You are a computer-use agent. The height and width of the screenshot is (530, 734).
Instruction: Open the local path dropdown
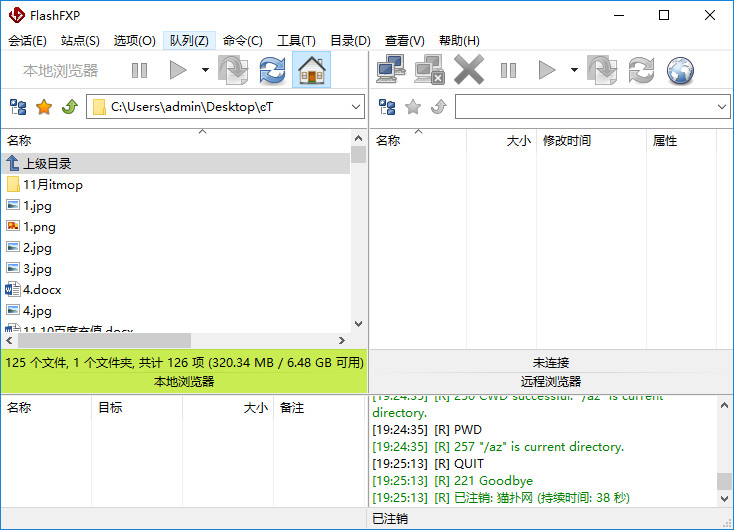coord(356,107)
